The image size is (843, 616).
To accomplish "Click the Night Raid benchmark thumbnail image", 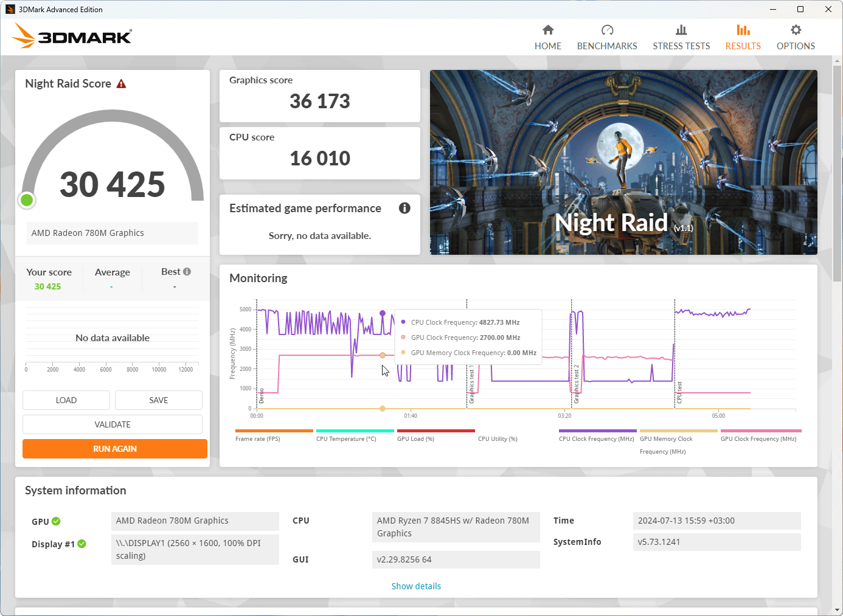I will click(x=623, y=162).
